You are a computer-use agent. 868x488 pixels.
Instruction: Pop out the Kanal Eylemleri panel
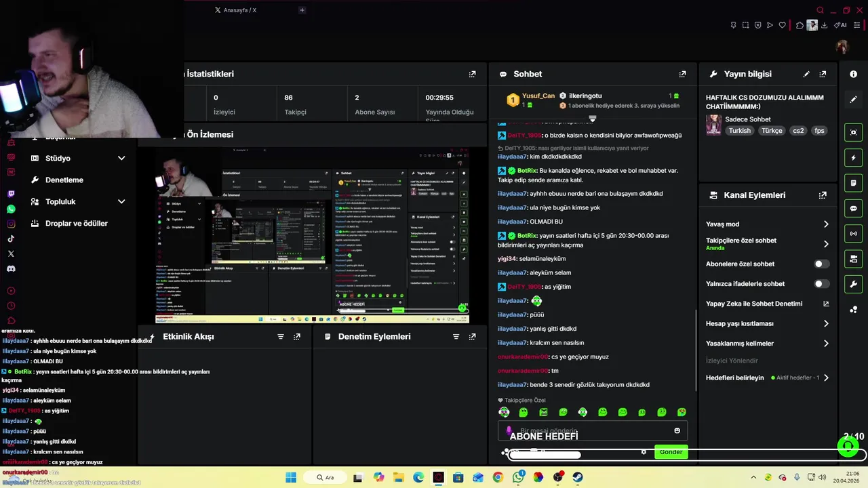point(823,195)
